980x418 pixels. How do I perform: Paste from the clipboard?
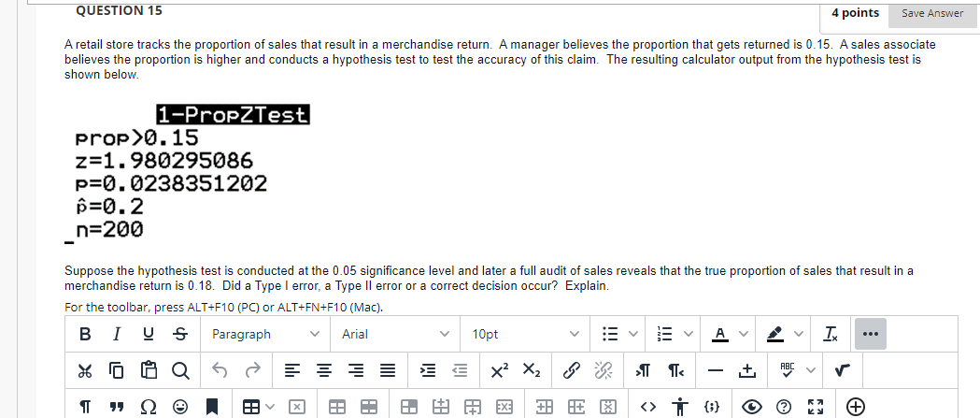pos(149,371)
